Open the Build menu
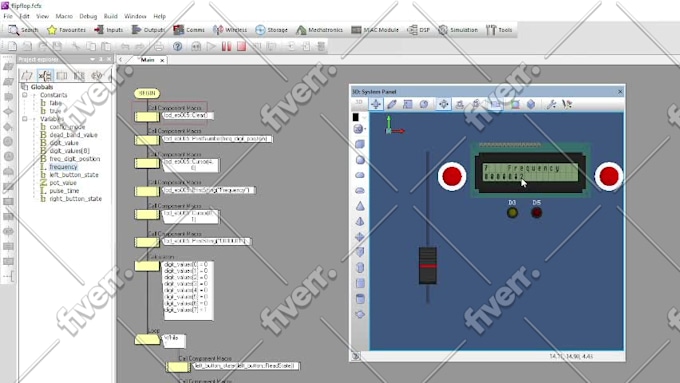Viewport: 680px width, 383px height. point(111,16)
